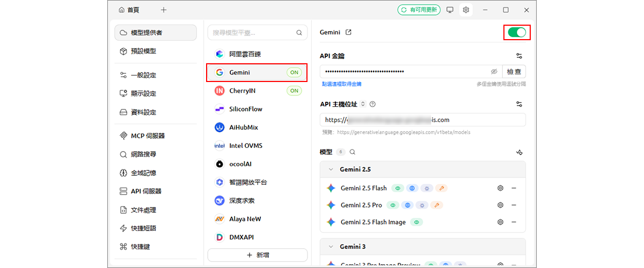Open settings for Gemini 2.5 Pro model

click(x=500, y=205)
